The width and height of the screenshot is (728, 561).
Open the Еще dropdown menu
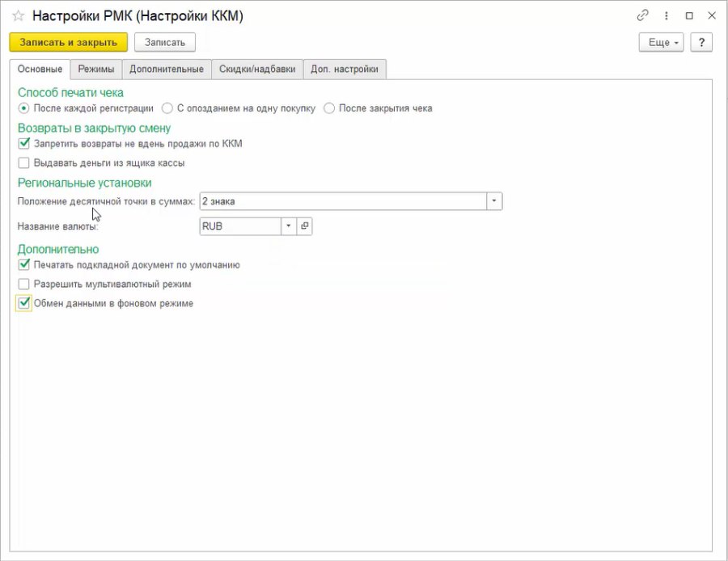661,42
